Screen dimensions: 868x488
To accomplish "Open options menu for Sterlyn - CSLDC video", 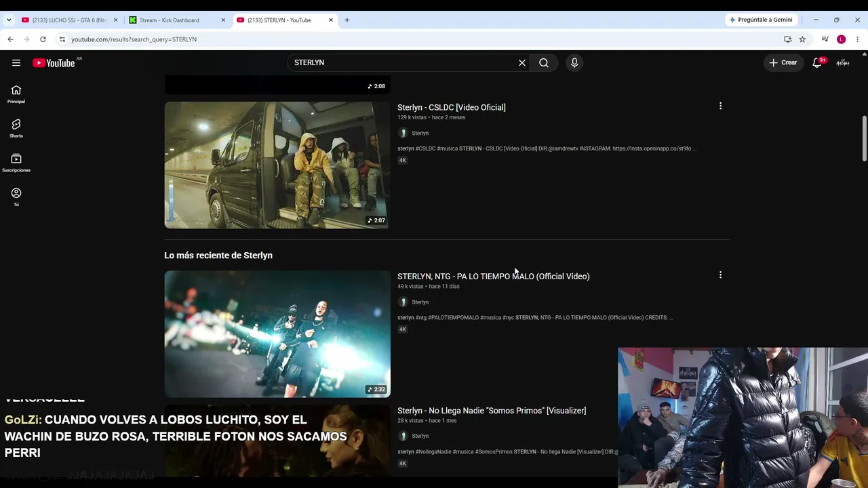I will click(720, 106).
